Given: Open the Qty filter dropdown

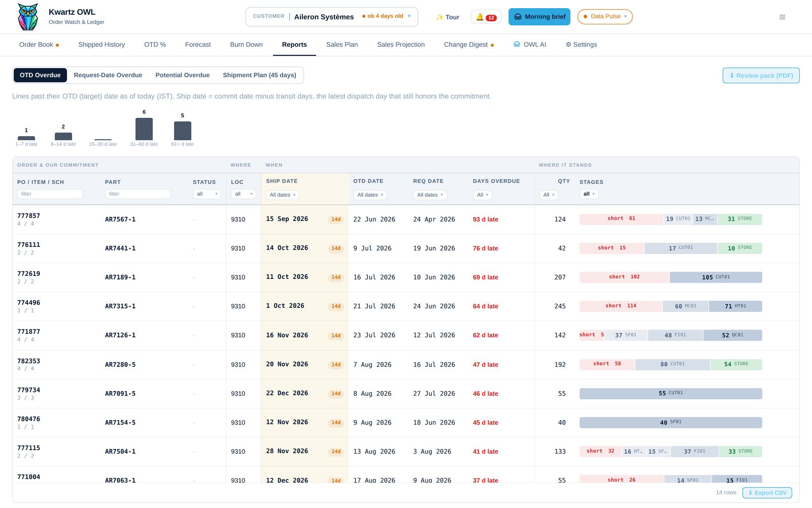Looking at the screenshot, I should 549,195.
